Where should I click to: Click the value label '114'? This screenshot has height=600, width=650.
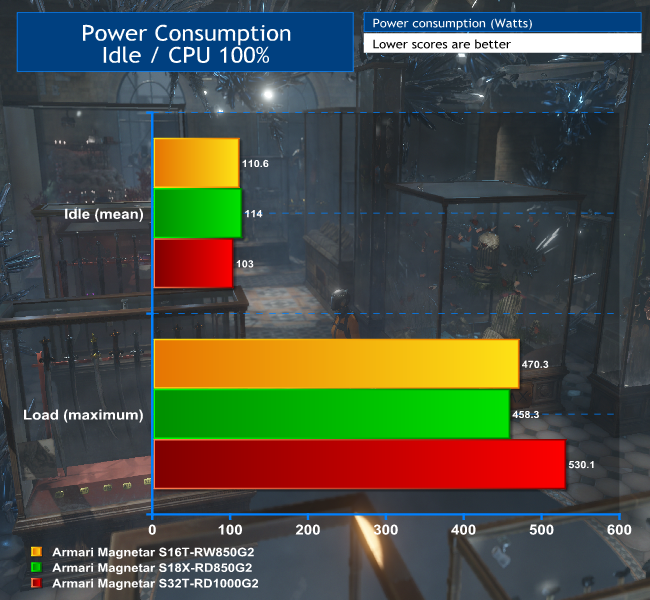click(253, 214)
